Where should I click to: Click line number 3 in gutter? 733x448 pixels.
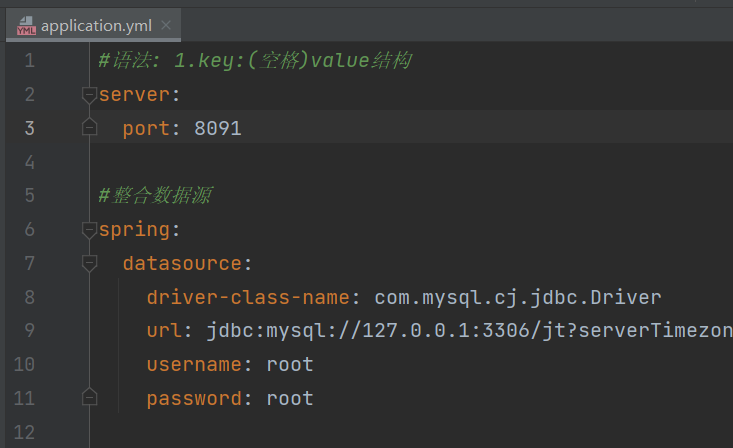pyautogui.click(x=29, y=128)
